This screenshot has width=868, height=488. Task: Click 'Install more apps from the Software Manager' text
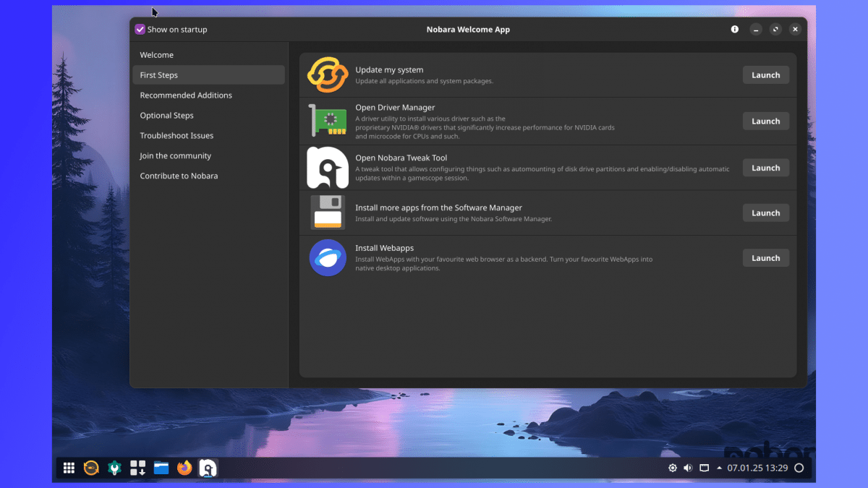[438, 207]
